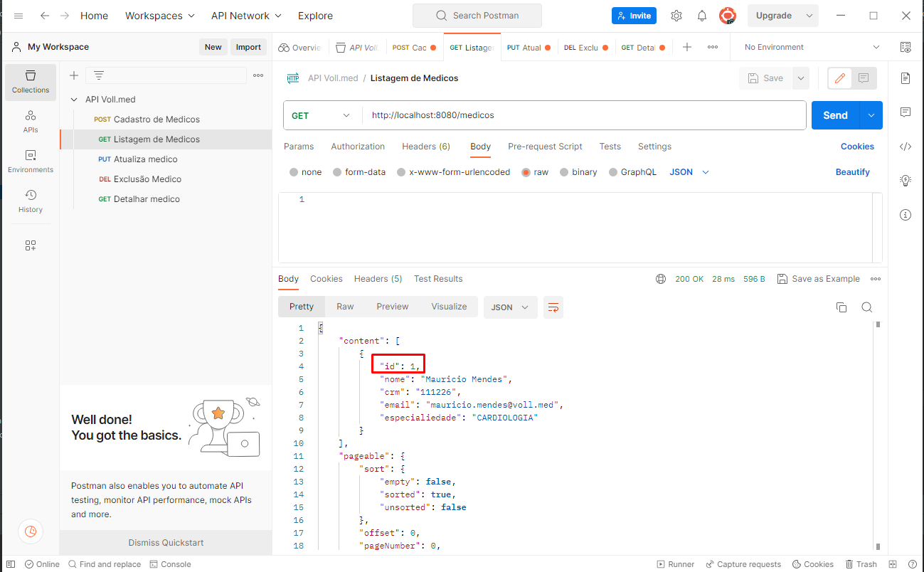The height and width of the screenshot is (572, 924).
Task: Open the user avatar menu
Action: (727, 16)
